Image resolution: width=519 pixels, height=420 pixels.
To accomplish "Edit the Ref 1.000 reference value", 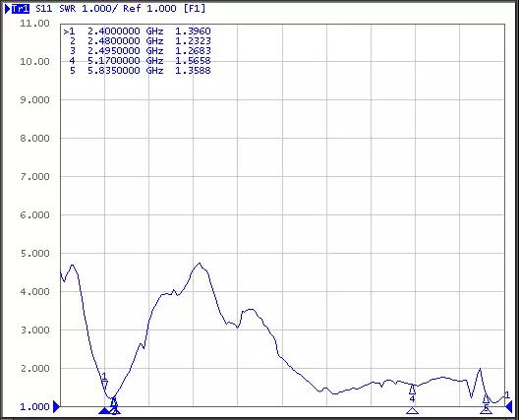I will click(149, 9).
